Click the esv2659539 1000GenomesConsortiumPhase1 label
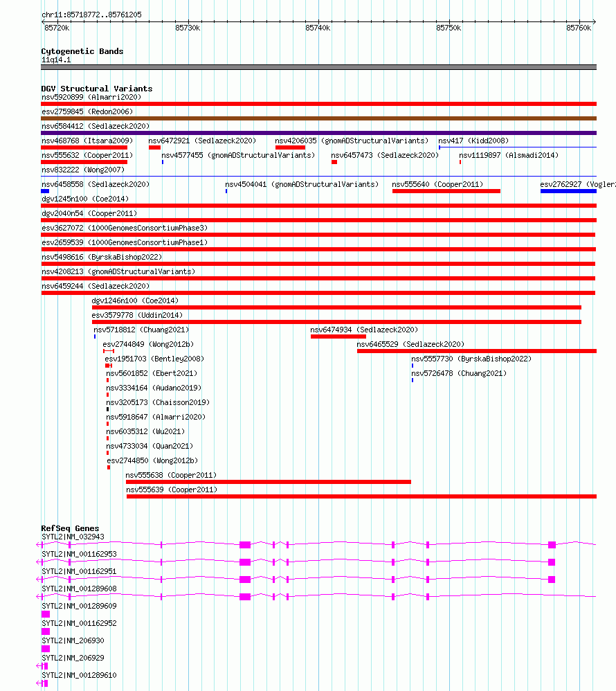The image size is (616, 691). [x=125, y=242]
